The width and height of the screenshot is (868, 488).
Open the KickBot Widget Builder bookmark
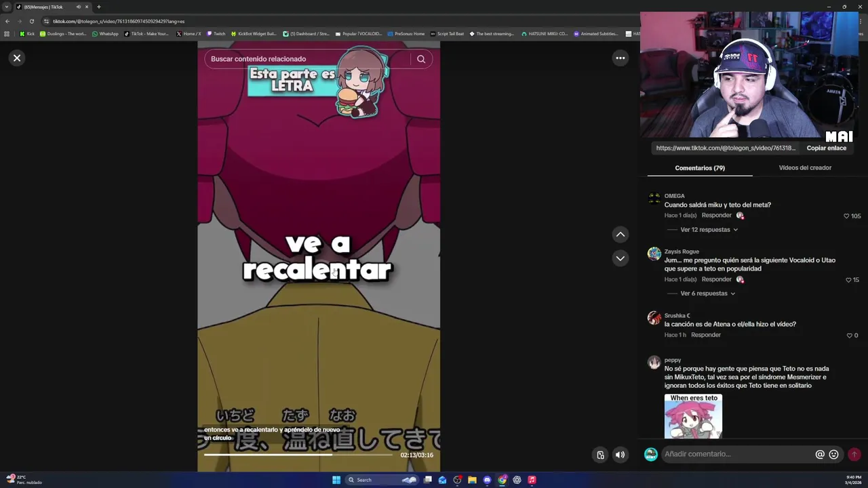click(254, 34)
